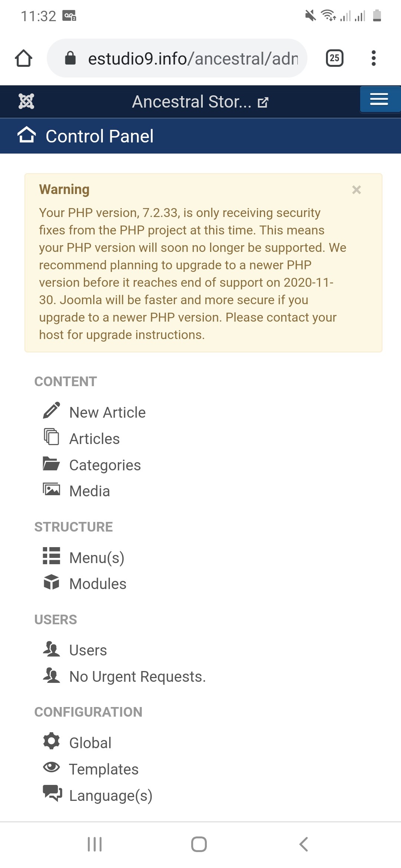Screen dimensions: 401x868
Task: Click the Control Panel home icon
Action: coord(27,135)
